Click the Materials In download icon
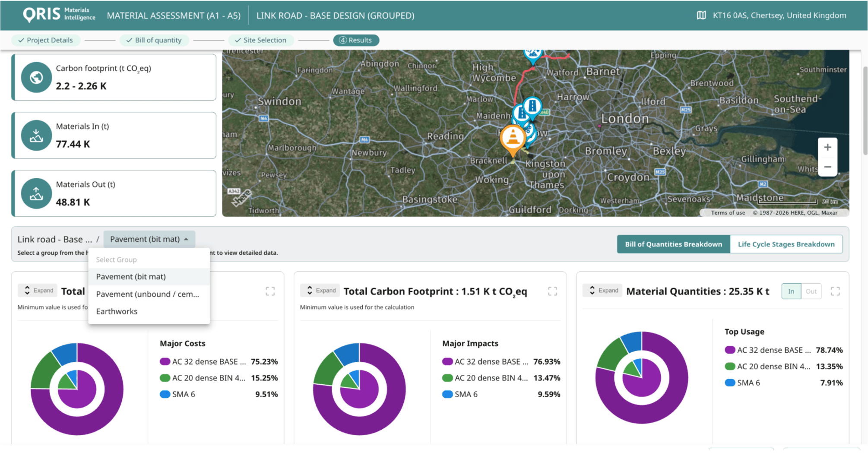This screenshot has height=475, width=868. coord(36,135)
